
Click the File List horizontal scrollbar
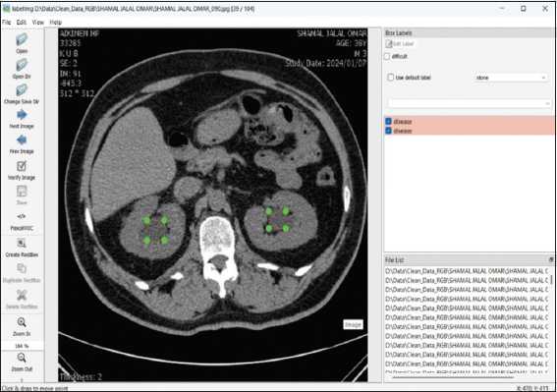point(453,378)
